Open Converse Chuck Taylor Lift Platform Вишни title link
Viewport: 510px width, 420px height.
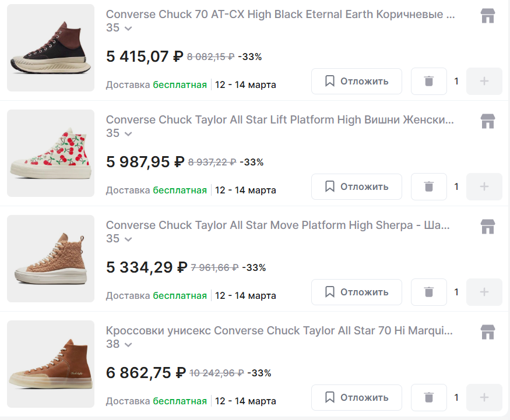280,120
